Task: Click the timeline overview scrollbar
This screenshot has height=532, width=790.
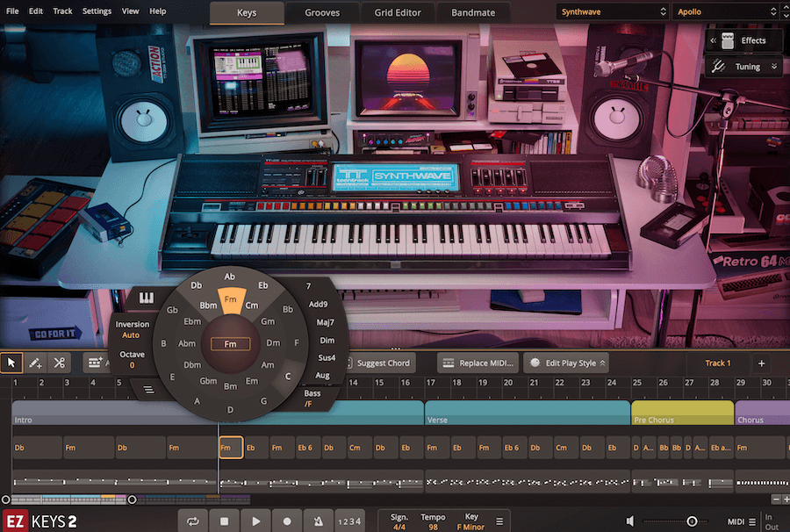Action: pyautogui.click(x=131, y=500)
